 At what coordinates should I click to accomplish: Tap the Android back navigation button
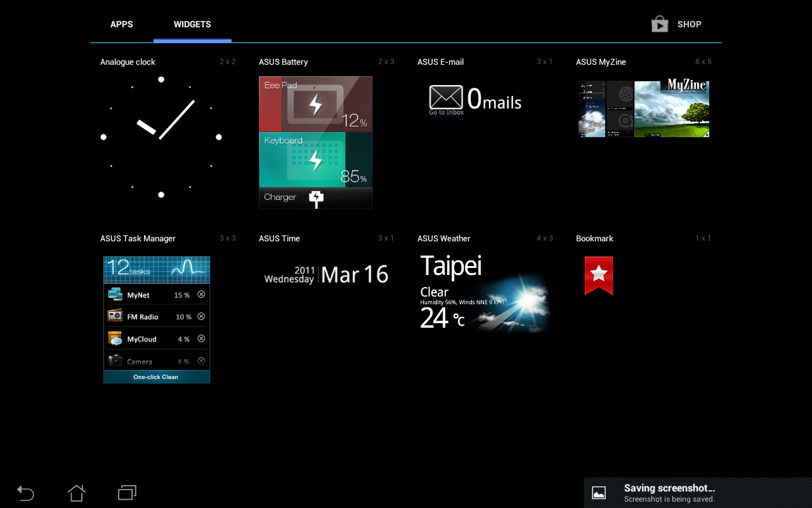(x=25, y=493)
